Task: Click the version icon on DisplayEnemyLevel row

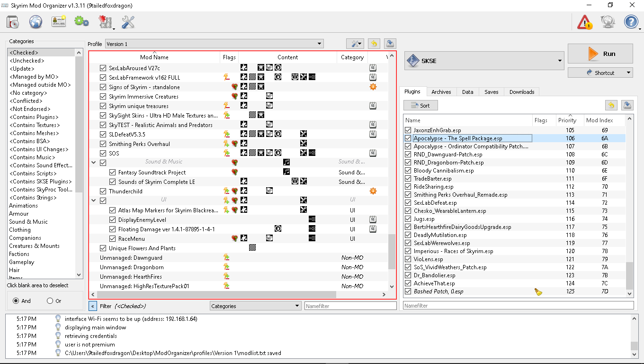Action: (x=373, y=219)
